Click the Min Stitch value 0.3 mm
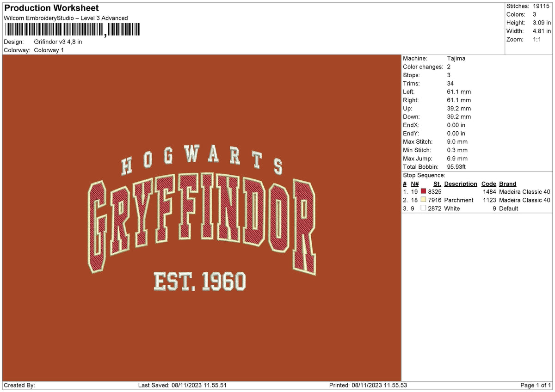Viewport: 555px width, 392px height. pos(457,150)
